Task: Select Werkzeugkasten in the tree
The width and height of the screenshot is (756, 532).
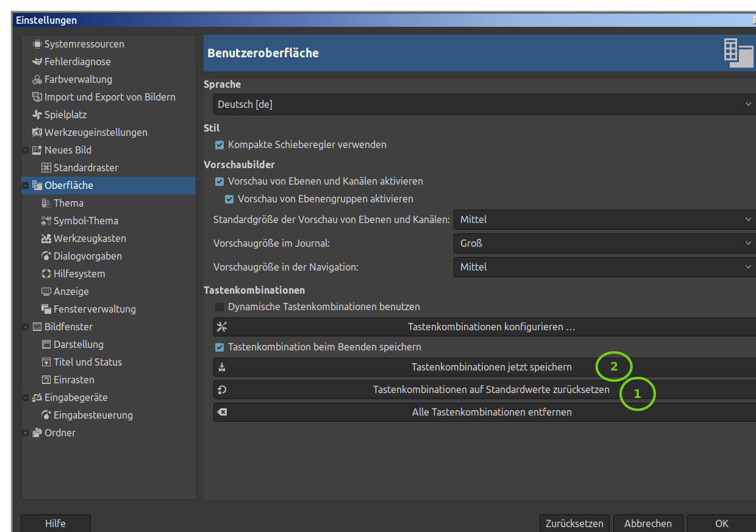Action: click(90, 239)
